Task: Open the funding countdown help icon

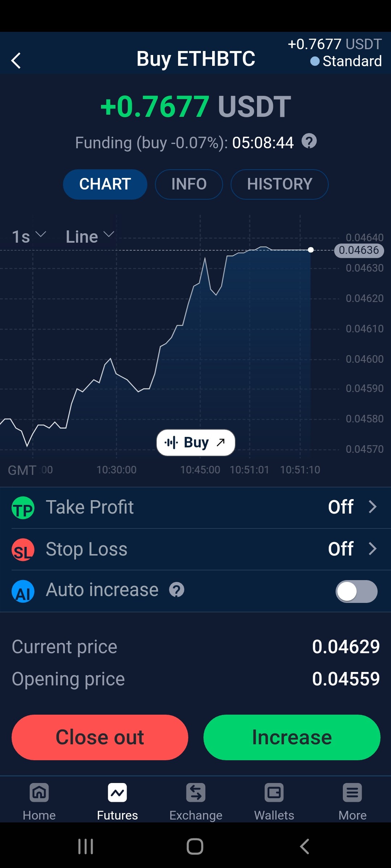Action: (x=309, y=141)
